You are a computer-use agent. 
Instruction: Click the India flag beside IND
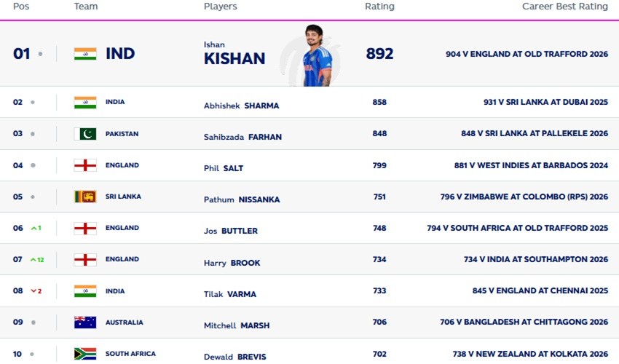click(85, 54)
